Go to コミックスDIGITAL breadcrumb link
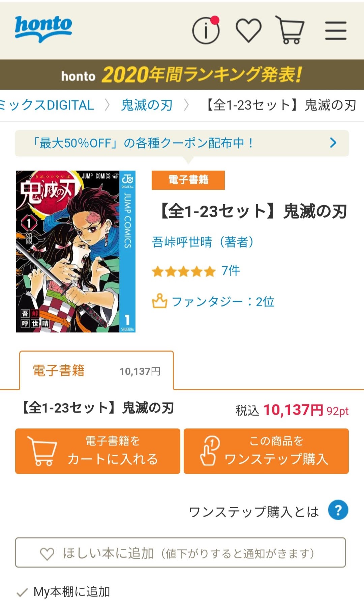Image resolution: width=364 pixels, height=616 pixels. [47, 105]
